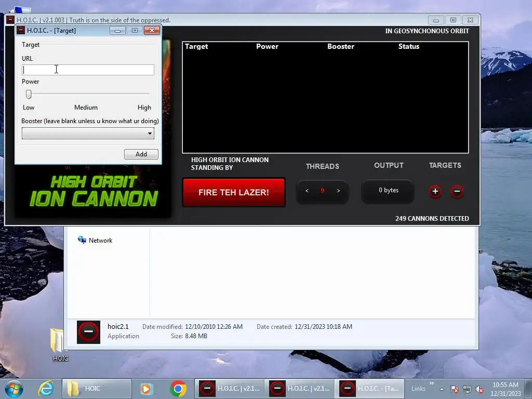
Task: Open the taskbar clock showing 10:55 AM
Action: [x=506, y=389]
